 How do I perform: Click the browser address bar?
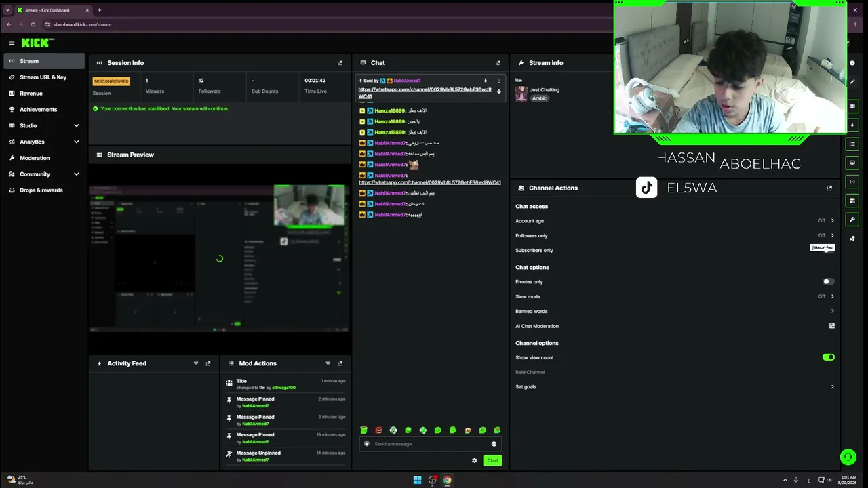pos(325,24)
